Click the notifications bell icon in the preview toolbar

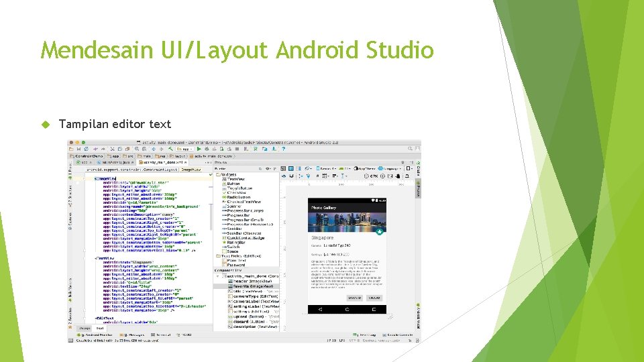click(407, 176)
